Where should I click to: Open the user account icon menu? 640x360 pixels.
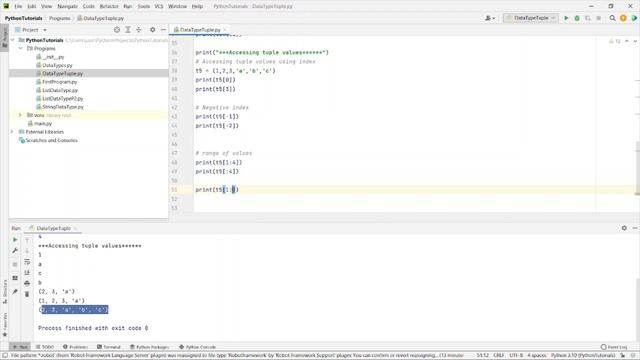coord(489,18)
